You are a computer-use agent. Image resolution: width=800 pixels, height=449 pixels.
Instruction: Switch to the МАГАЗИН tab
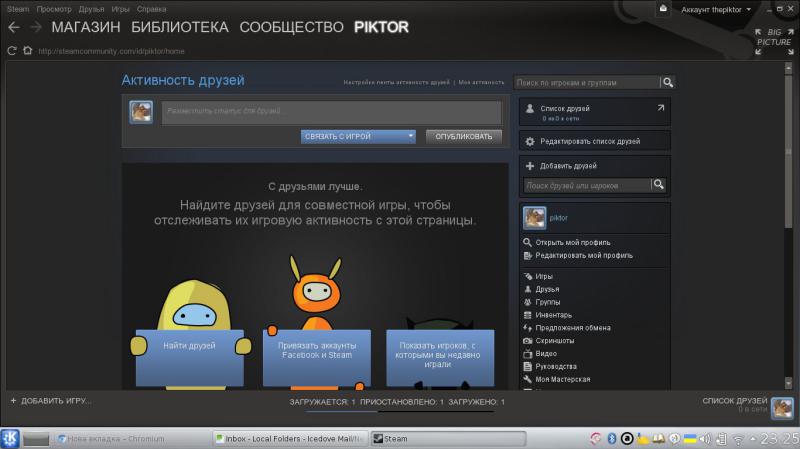click(x=86, y=27)
